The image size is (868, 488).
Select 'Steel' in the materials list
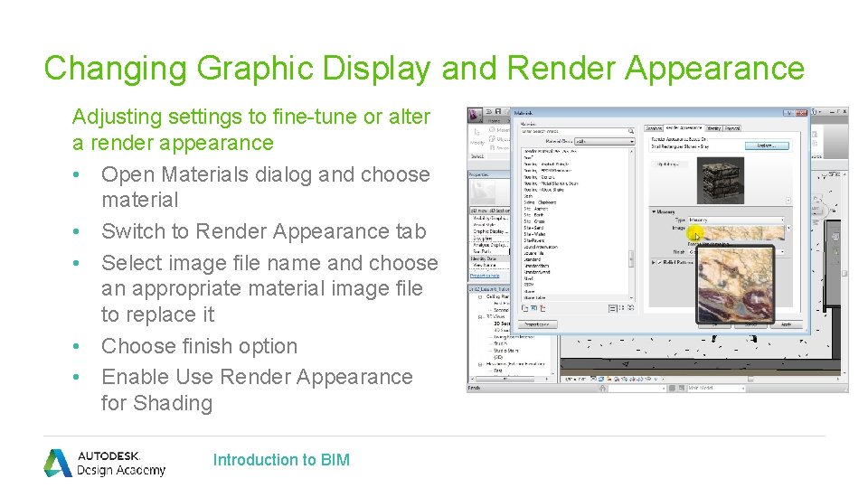pos(529,278)
